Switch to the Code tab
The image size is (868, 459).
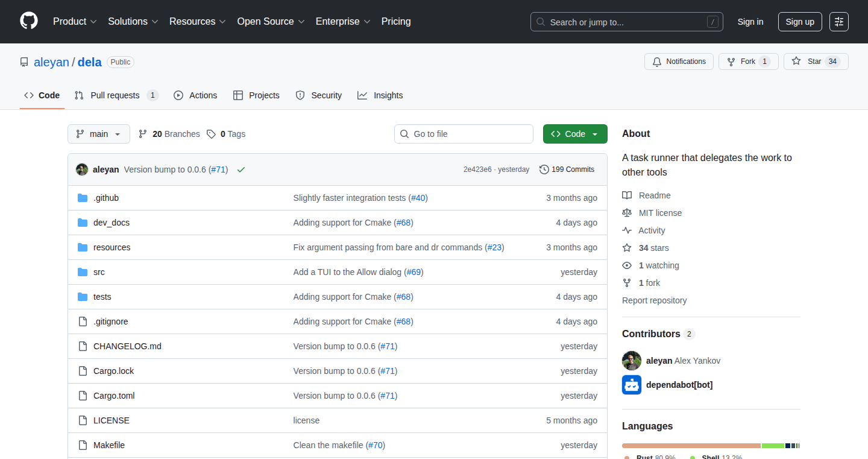[x=42, y=95]
